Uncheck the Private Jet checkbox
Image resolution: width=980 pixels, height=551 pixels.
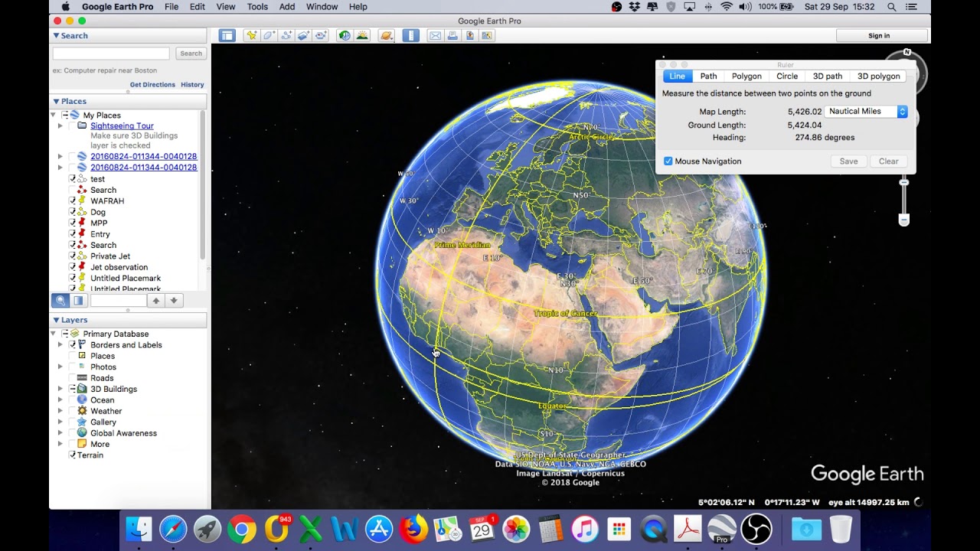click(x=73, y=256)
